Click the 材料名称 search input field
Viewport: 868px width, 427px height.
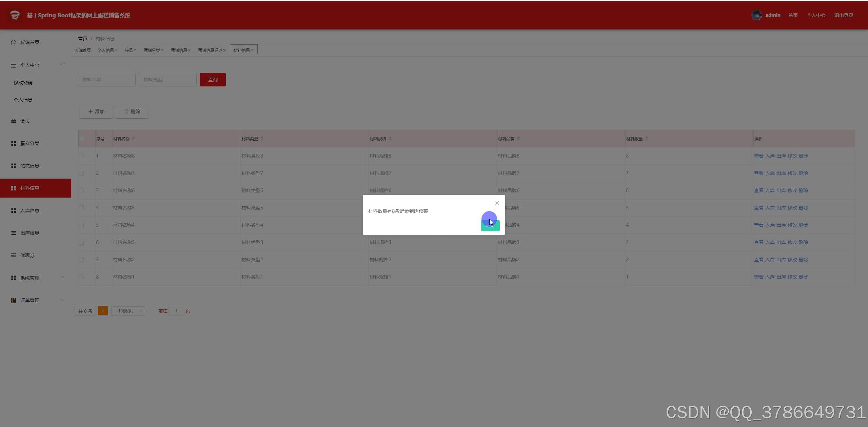pyautogui.click(x=106, y=80)
